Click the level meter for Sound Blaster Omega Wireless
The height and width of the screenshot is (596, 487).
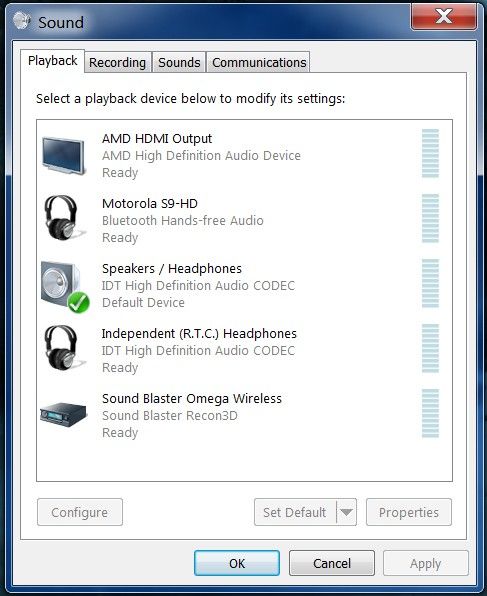[x=430, y=413]
